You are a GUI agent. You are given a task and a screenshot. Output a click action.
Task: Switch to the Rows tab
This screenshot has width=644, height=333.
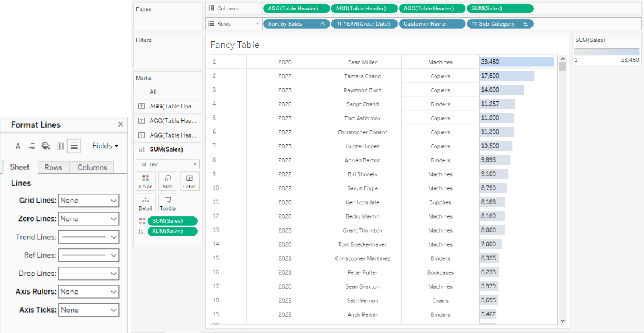click(x=53, y=167)
